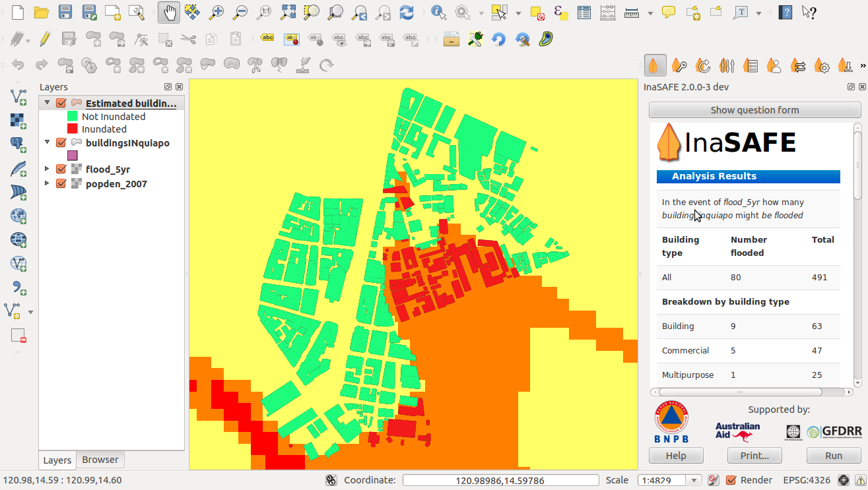Open the Help contents book icon
Image resolution: width=868 pixels, height=490 pixels.
pos(785,12)
